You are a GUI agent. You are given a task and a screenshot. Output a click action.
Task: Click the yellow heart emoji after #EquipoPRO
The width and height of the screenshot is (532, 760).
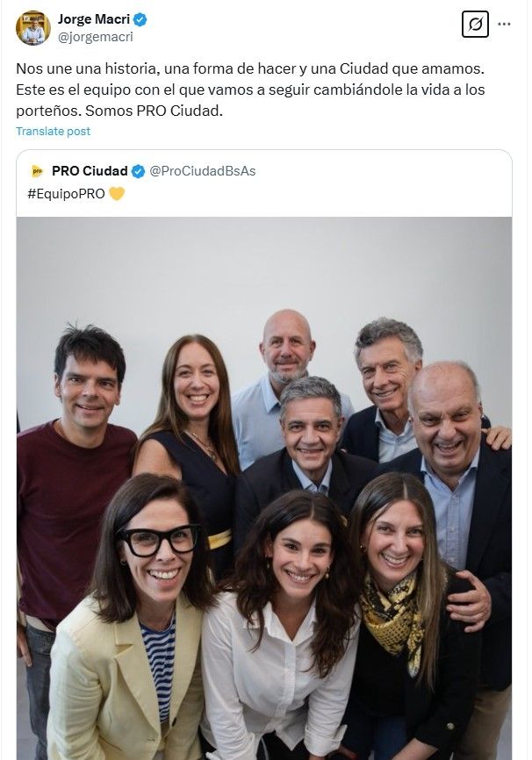[x=117, y=193]
